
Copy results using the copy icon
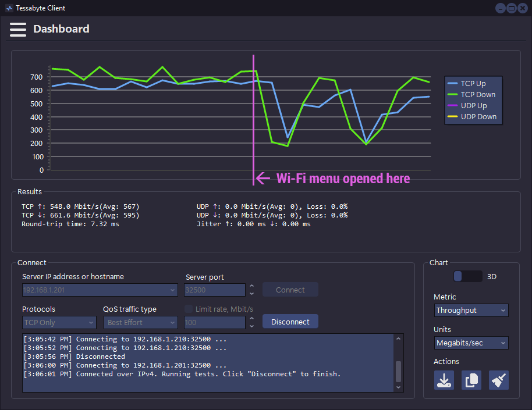[x=471, y=380]
